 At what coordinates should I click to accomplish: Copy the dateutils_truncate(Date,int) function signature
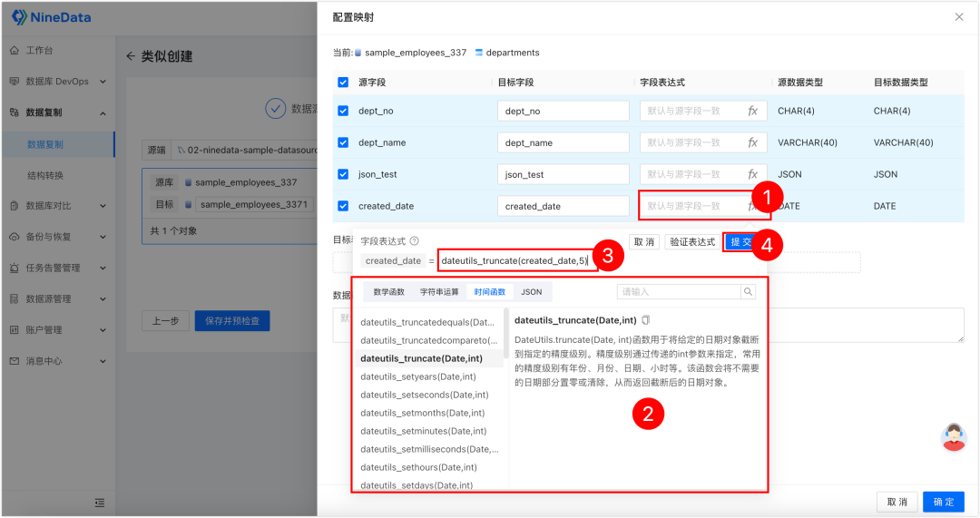646,320
